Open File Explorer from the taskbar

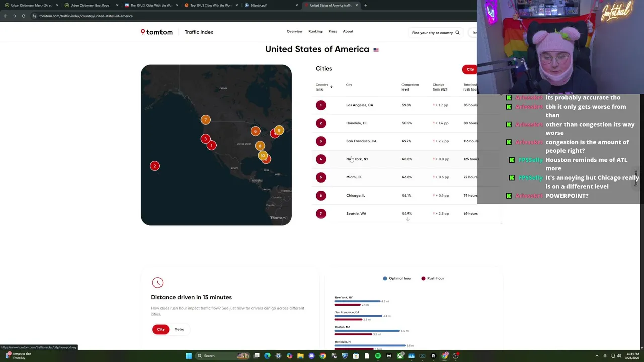300,356
